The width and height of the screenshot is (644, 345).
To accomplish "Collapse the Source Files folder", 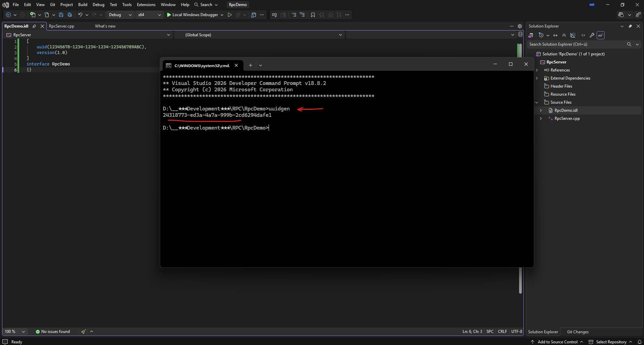I will [x=537, y=102].
